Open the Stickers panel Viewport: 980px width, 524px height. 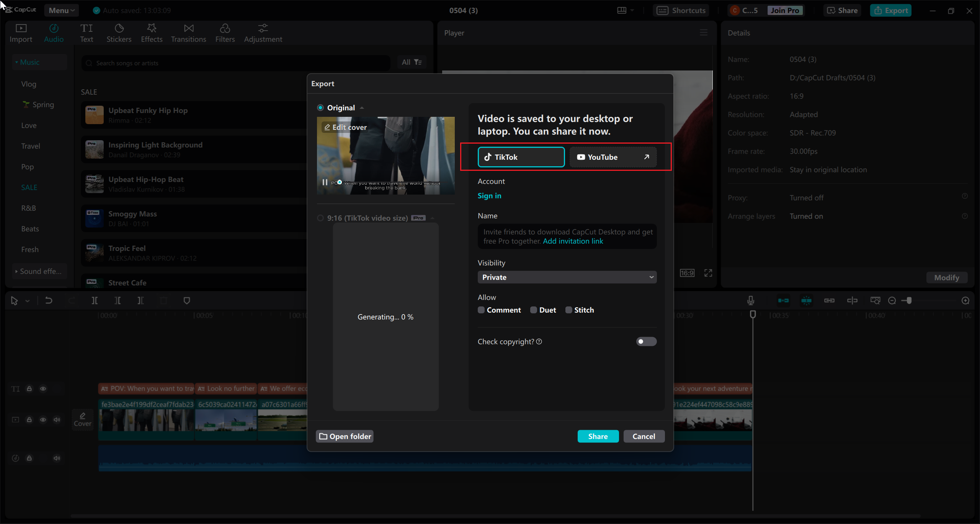point(119,33)
